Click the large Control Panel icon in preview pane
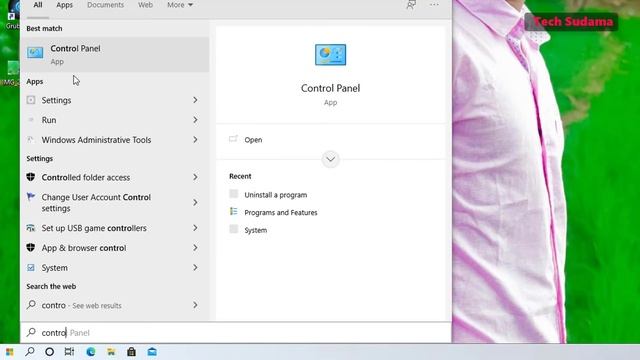The height and width of the screenshot is (360, 640). (330, 55)
